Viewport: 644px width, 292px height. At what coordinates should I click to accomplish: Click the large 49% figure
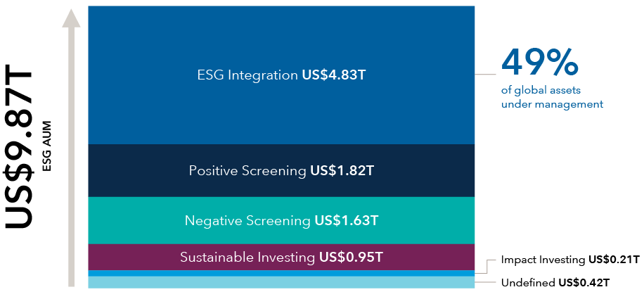click(x=540, y=63)
